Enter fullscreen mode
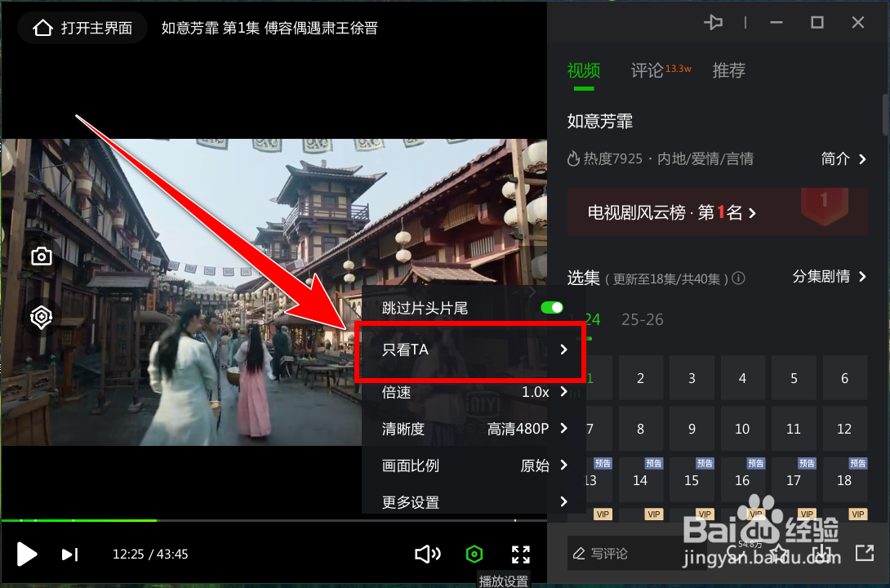Screen dimensions: 890x588 pyautogui.click(x=520, y=554)
